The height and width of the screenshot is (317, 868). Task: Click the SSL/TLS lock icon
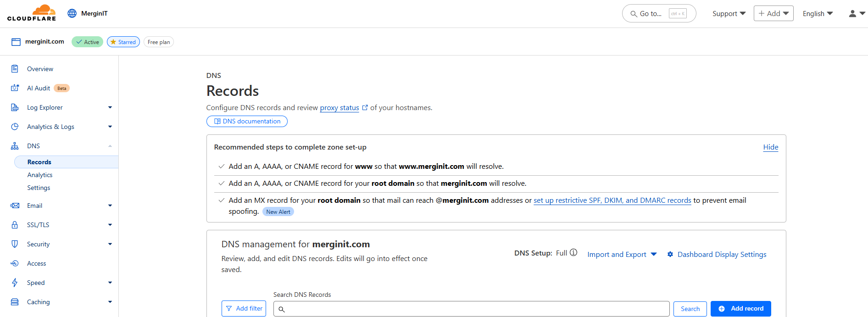coord(15,225)
